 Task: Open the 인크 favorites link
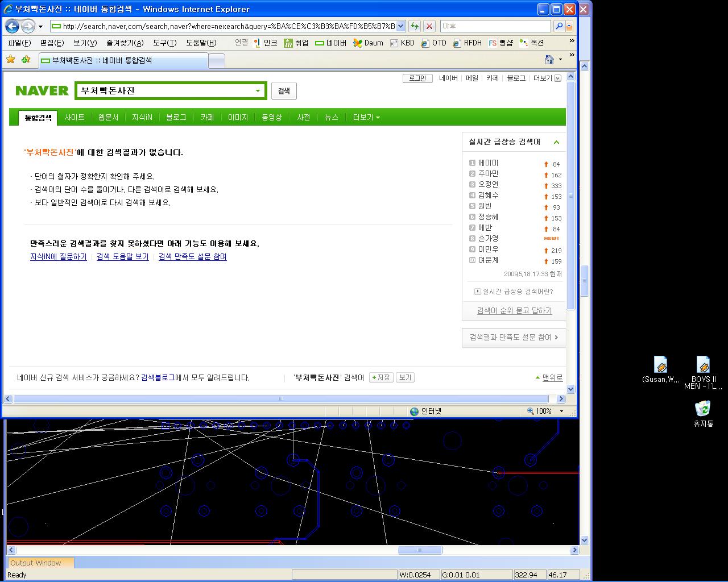(x=266, y=43)
